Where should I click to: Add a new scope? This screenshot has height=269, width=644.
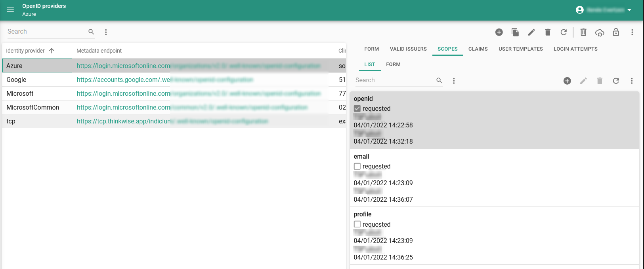pyautogui.click(x=567, y=81)
